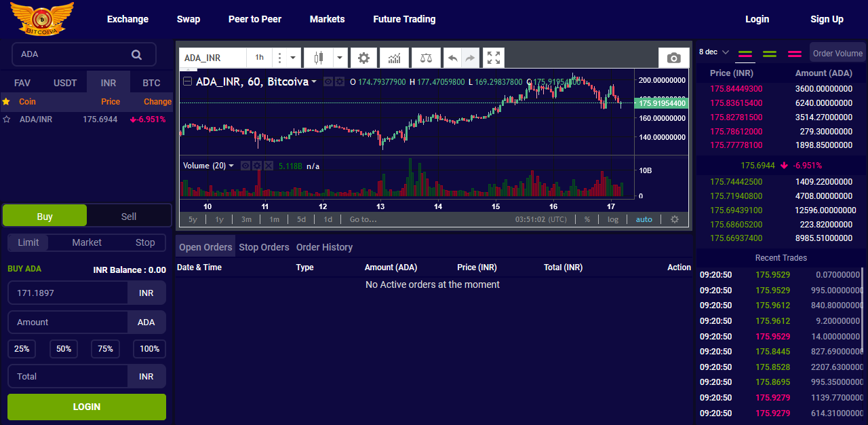The image size is (868, 425).
Task: Click the compare symbols scales icon
Action: [425, 58]
